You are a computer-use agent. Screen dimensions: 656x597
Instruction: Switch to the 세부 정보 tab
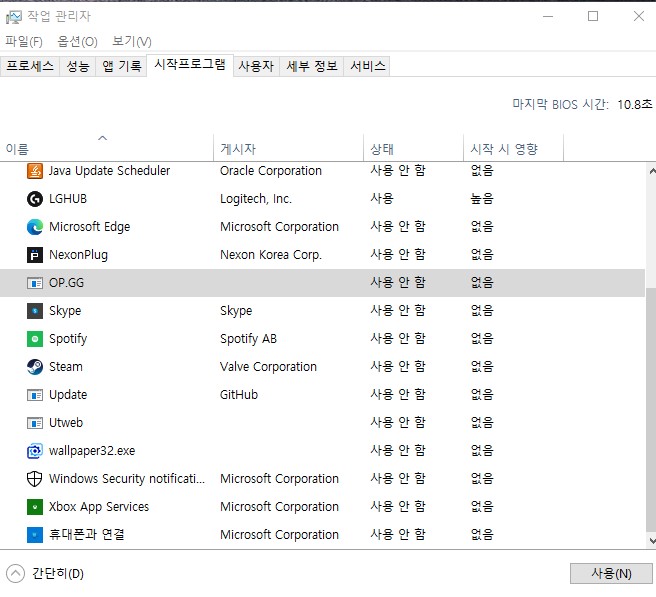coord(312,66)
